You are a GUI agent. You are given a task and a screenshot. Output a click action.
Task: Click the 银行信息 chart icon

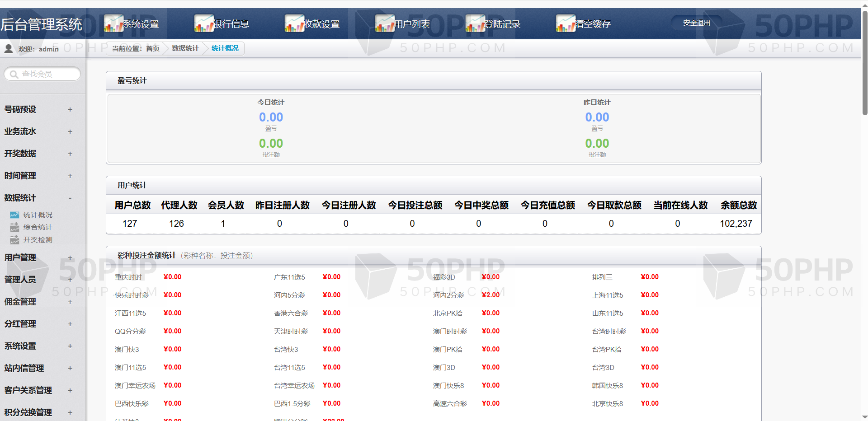[204, 23]
